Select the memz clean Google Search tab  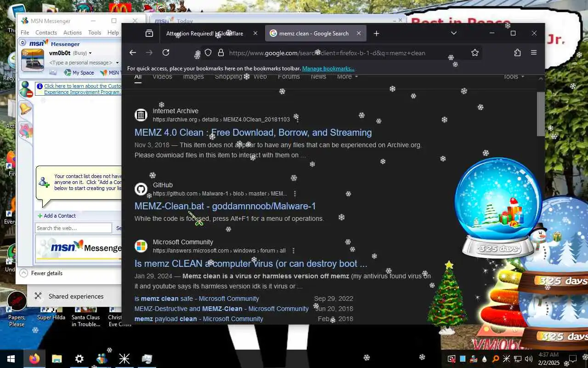(x=315, y=34)
